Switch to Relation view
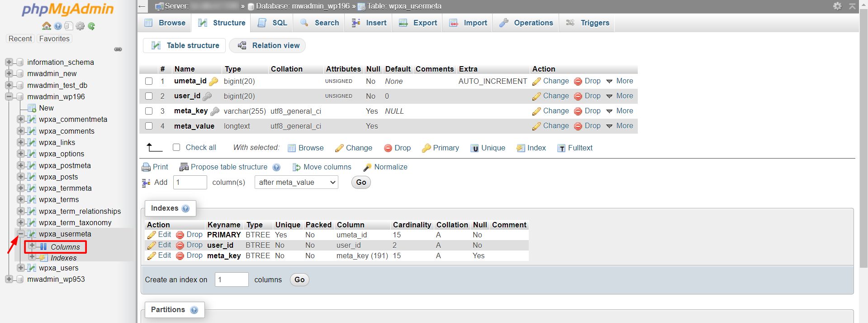The height and width of the screenshot is (323, 868). (x=268, y=45)
